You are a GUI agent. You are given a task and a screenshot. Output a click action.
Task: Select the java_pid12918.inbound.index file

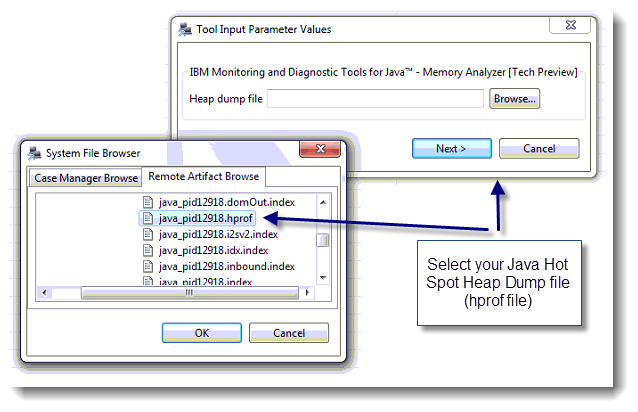(227, 266)
